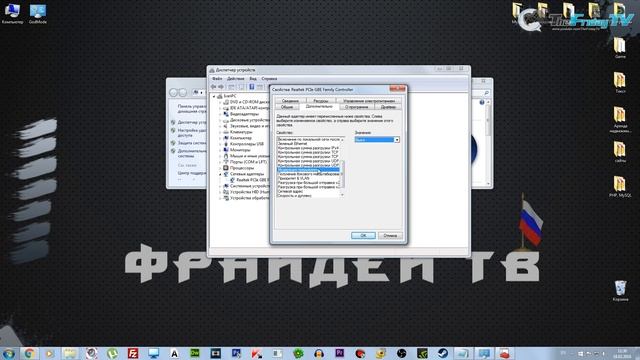
Task: Open the Справка menu
Action: point(269,78)
